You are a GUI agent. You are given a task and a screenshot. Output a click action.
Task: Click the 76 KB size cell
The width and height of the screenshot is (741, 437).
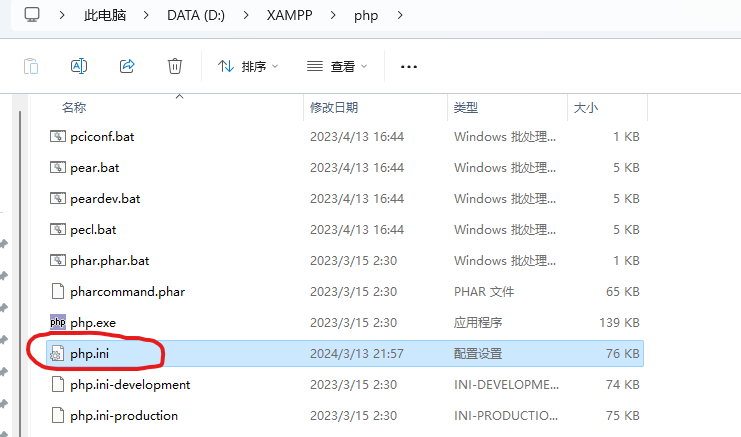click(623, 354)
